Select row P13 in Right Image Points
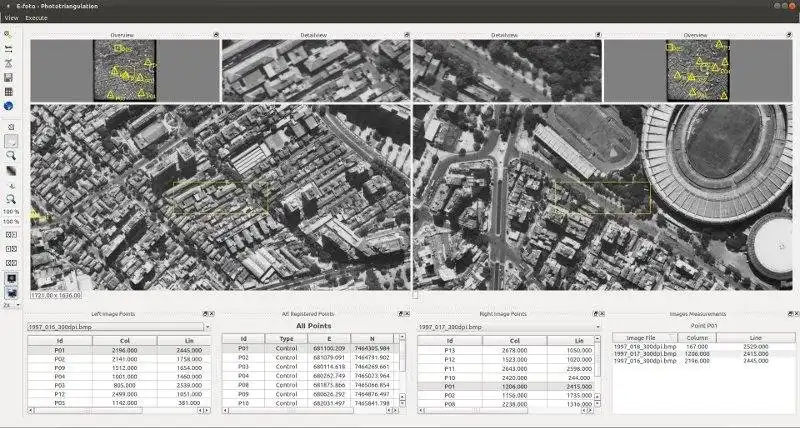Screen dimensions: 800x428 505,350
